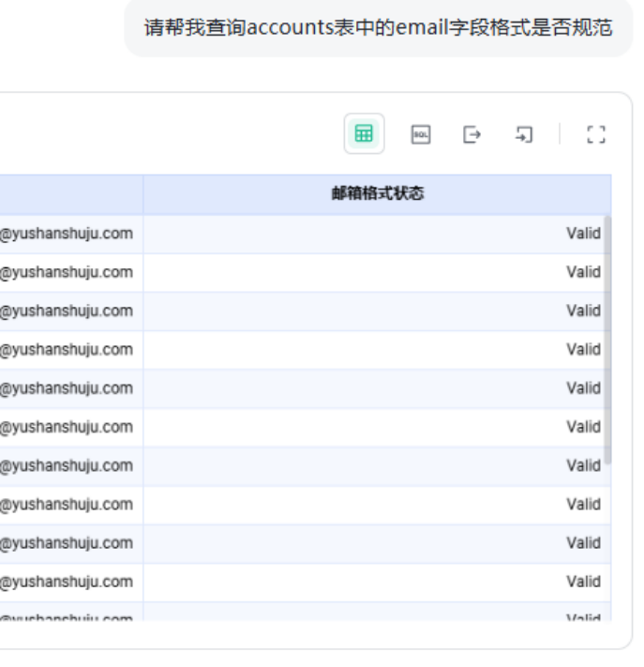
Task: Show the SQL query view
Action: (421, 134)
